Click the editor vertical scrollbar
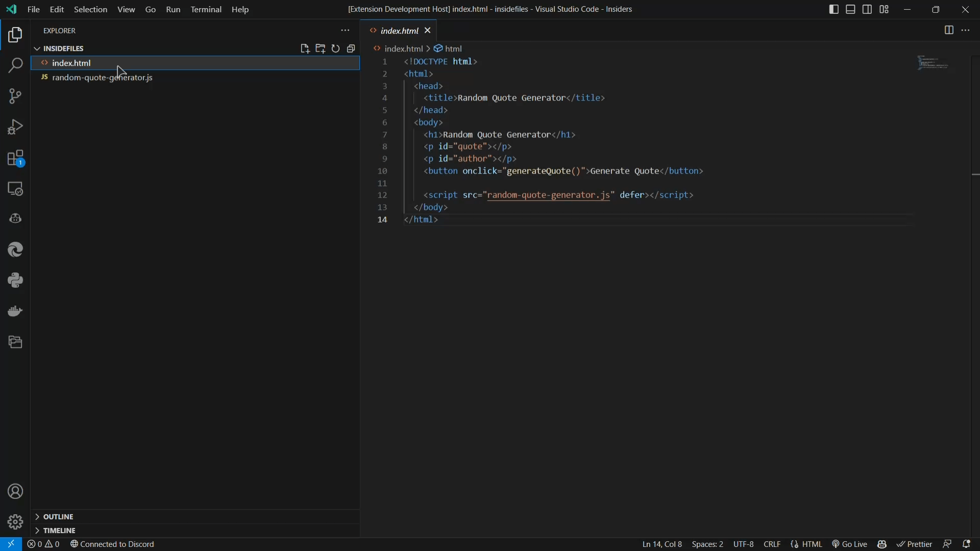The height and width of the screenshot is (551, 980). pos(975,296)
